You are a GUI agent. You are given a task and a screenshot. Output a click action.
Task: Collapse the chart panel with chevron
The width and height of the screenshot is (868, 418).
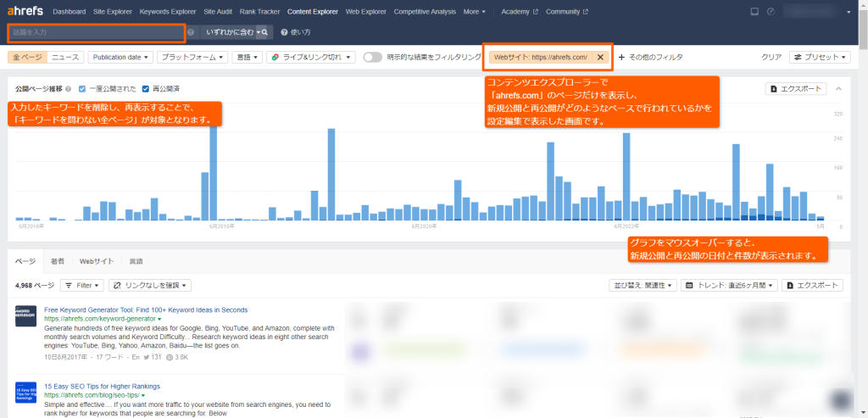(839, 89)
